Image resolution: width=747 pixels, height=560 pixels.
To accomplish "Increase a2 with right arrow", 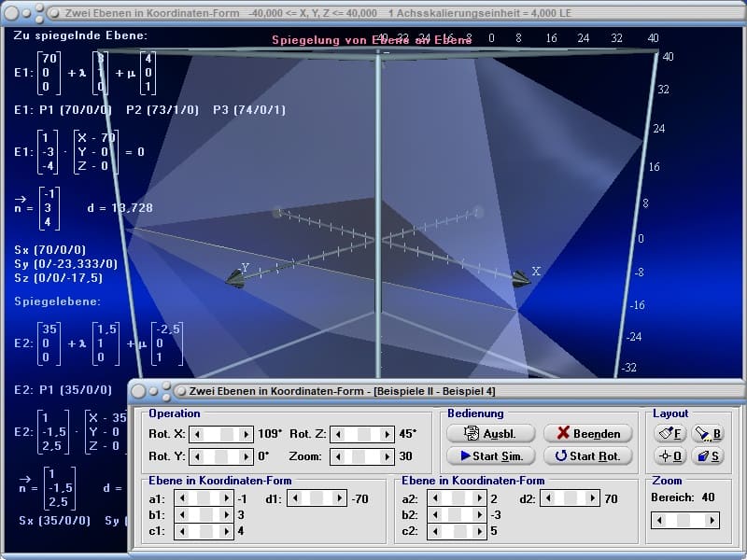I will (x=480, y=498).
